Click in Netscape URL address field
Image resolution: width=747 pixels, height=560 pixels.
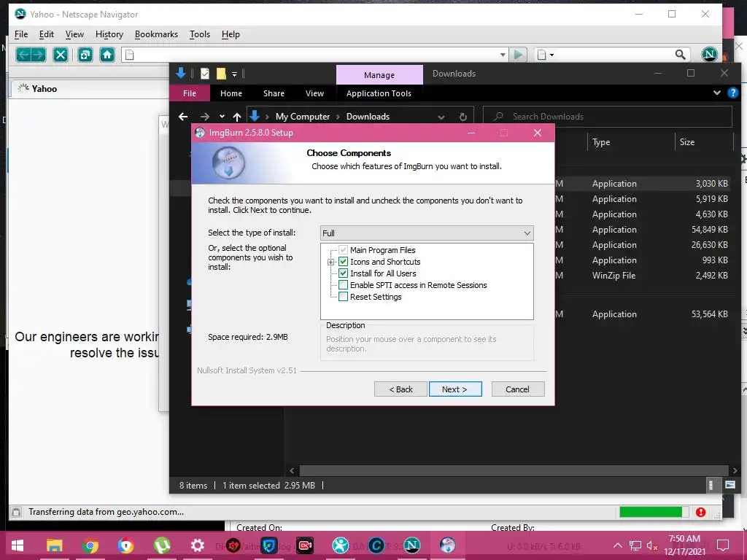click(314, 55)
